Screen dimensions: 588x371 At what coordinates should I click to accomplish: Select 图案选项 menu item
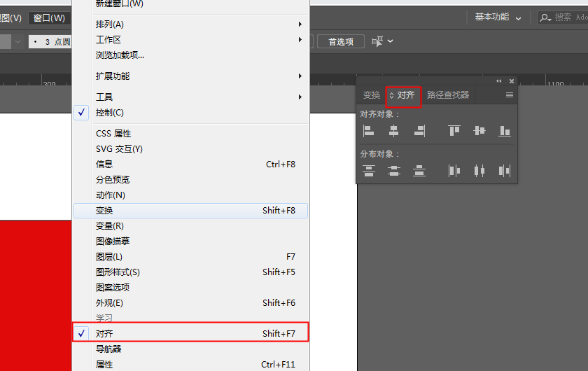[x=190, y=287]
